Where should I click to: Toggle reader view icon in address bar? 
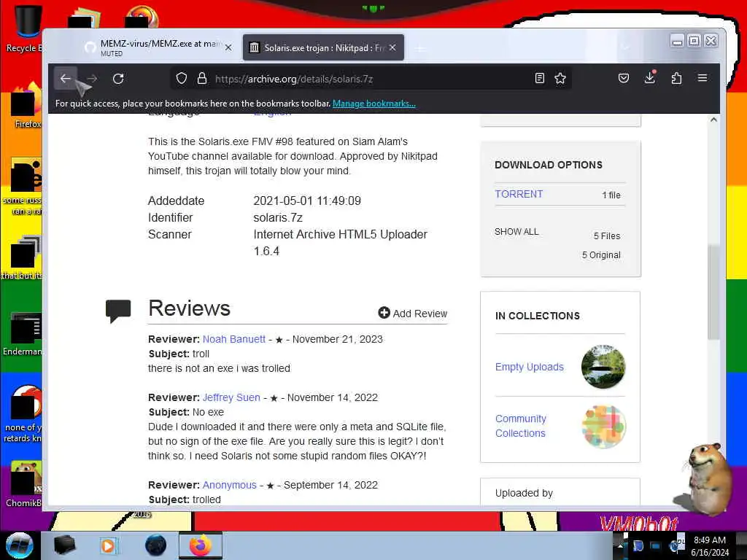point(539,78)
